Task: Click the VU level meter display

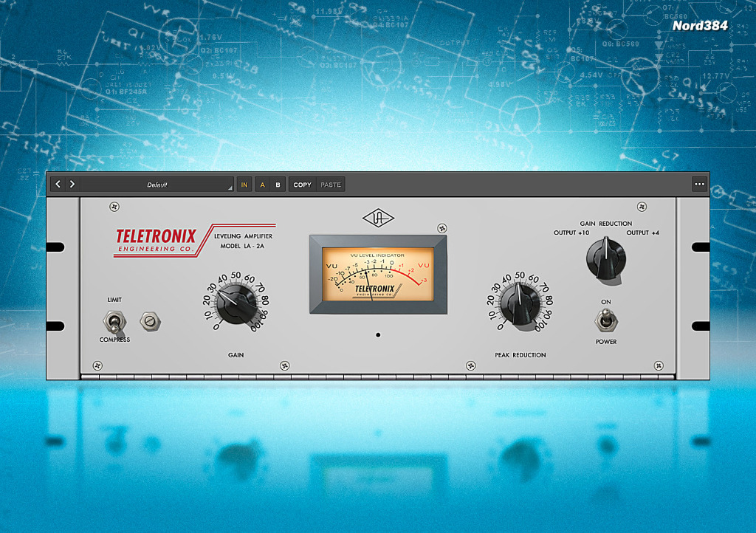Action: pos(378,275)
